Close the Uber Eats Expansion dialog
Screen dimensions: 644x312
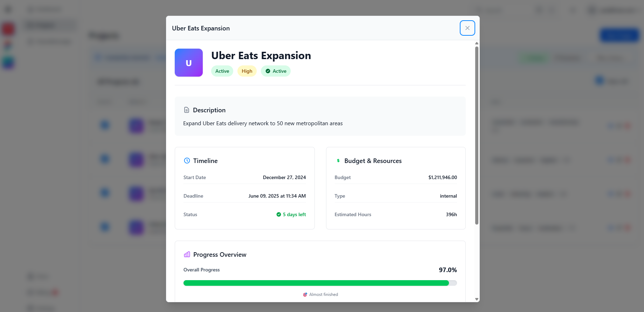tap(467, 28)
